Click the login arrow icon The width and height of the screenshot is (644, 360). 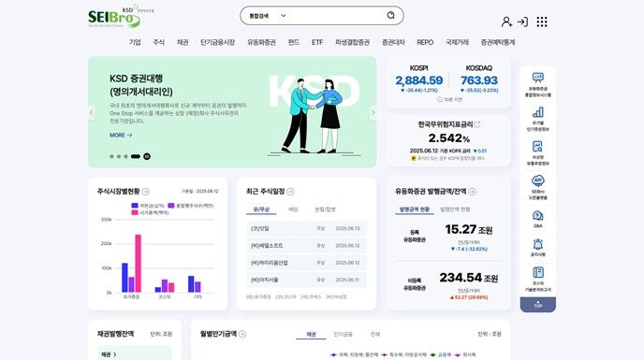pos(522,22)
